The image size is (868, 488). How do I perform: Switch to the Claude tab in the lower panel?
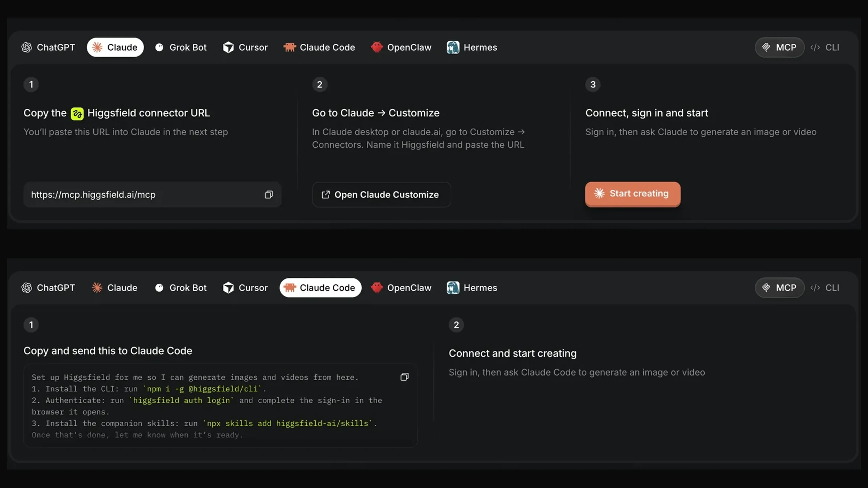[115, 288]
